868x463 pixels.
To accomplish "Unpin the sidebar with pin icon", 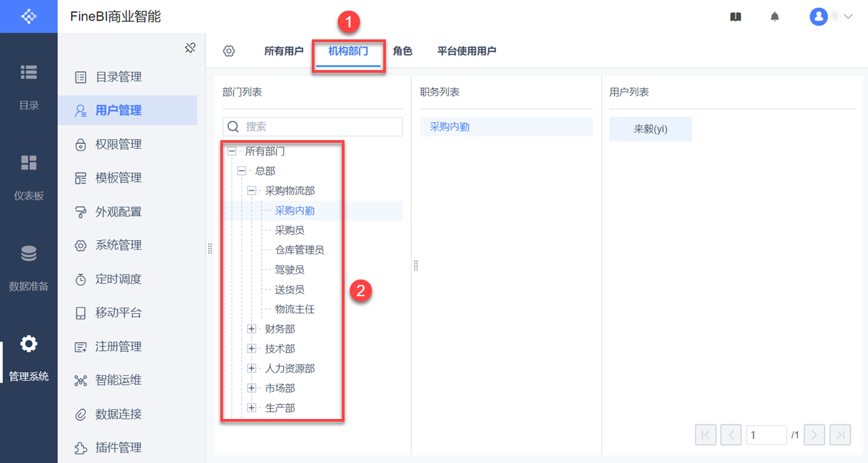I will pos(190,47).
